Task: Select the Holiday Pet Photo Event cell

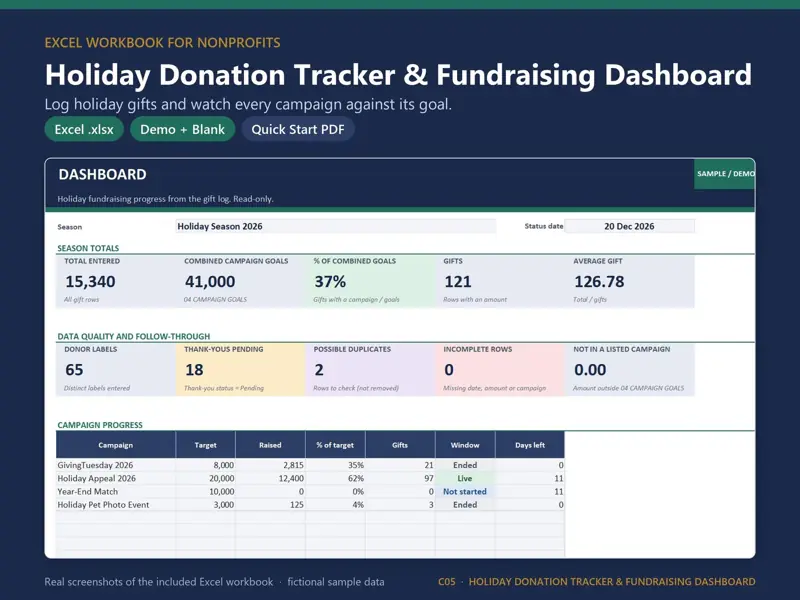Action: pyautogui.click(x=116, y=505)
